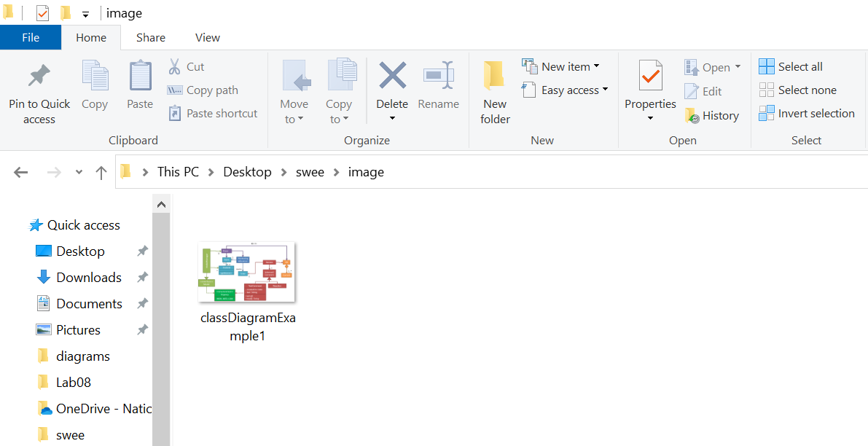Click the classDiagramExample1 file name
The height and width of the screenshot is (446, 868).
pos(248,326)
